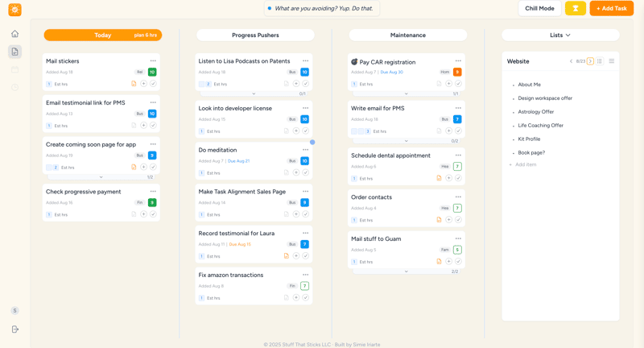The image size is (644, 348).
Task: Expand subtasks under Create coming soon page
Action: tap(101, 177)
